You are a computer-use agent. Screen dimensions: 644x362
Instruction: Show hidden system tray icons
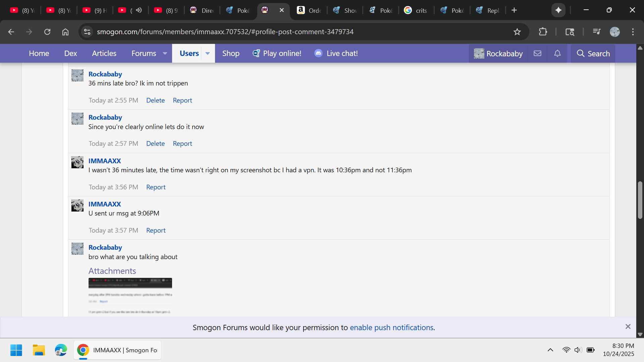[x=550, y=350]
